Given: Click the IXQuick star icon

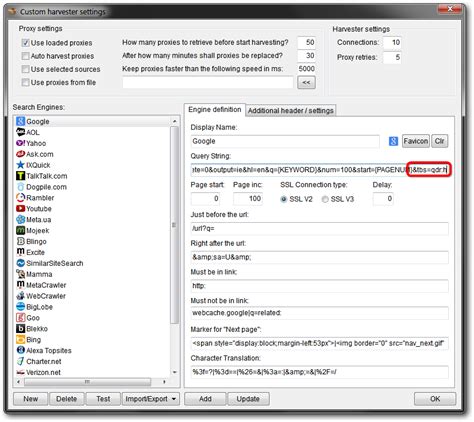Looking at the screenshot, I should pyautogui.click(x=20, y=165).
